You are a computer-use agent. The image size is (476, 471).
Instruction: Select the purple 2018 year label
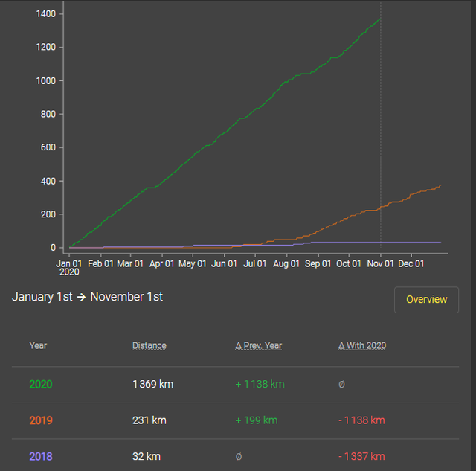tap(41, 456)
